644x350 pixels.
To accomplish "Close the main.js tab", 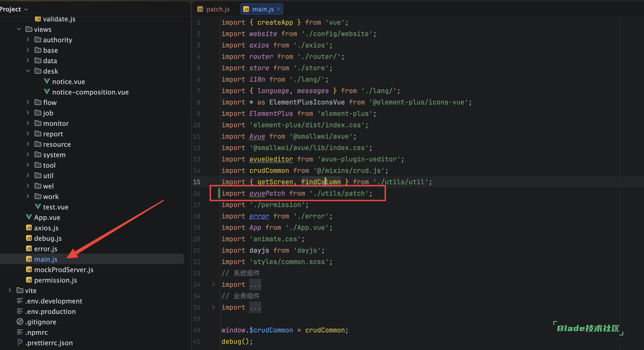I will 278,9.
